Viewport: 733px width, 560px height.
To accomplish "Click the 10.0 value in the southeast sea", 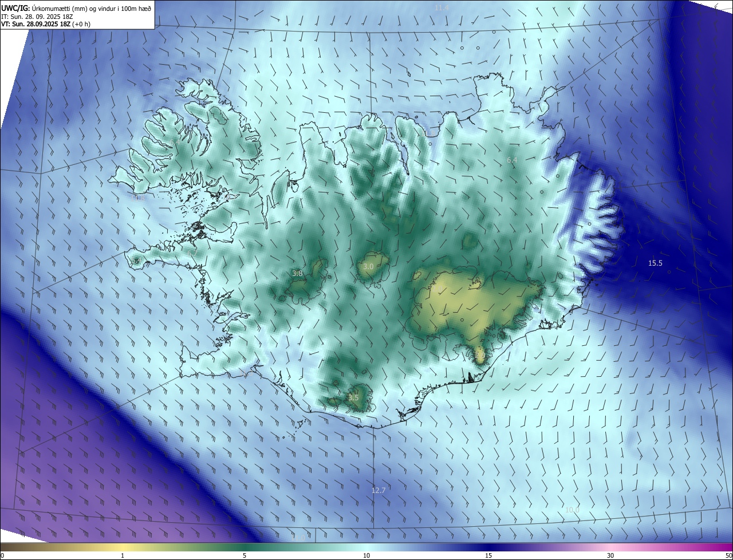I will coord(572,510).
